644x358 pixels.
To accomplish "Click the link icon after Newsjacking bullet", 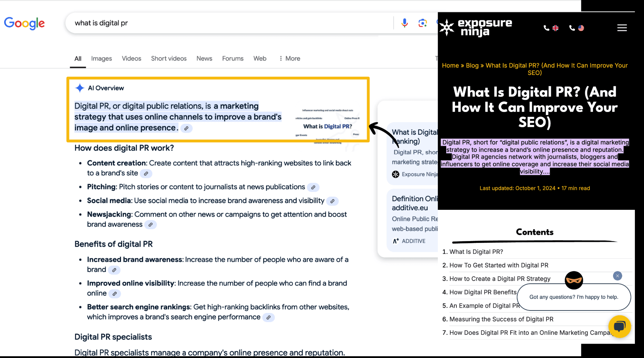I will click(151, 225).
